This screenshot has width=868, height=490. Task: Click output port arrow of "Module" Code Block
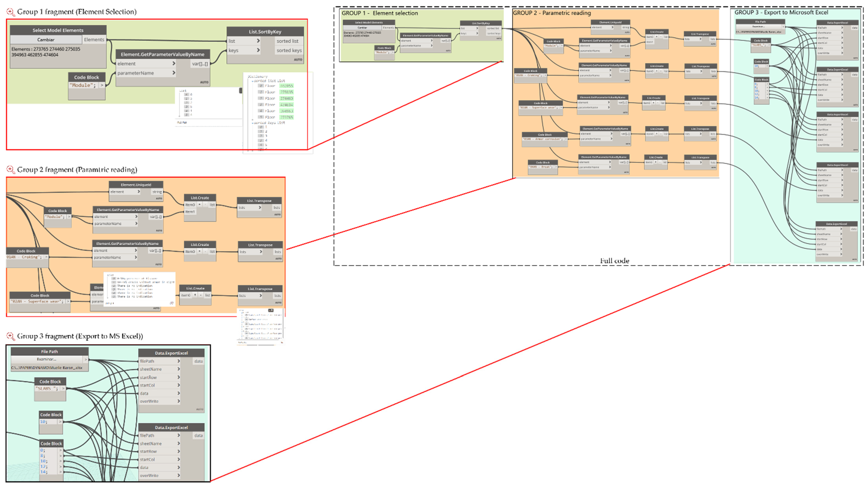(x=102, y=85)
